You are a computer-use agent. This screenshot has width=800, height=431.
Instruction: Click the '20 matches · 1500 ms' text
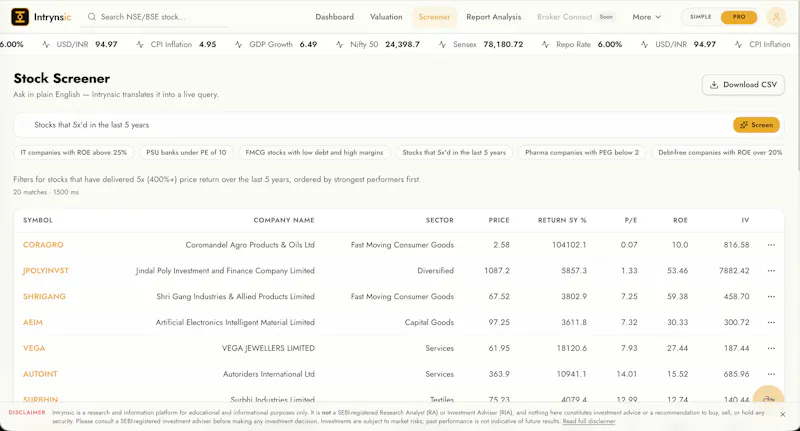46,192
